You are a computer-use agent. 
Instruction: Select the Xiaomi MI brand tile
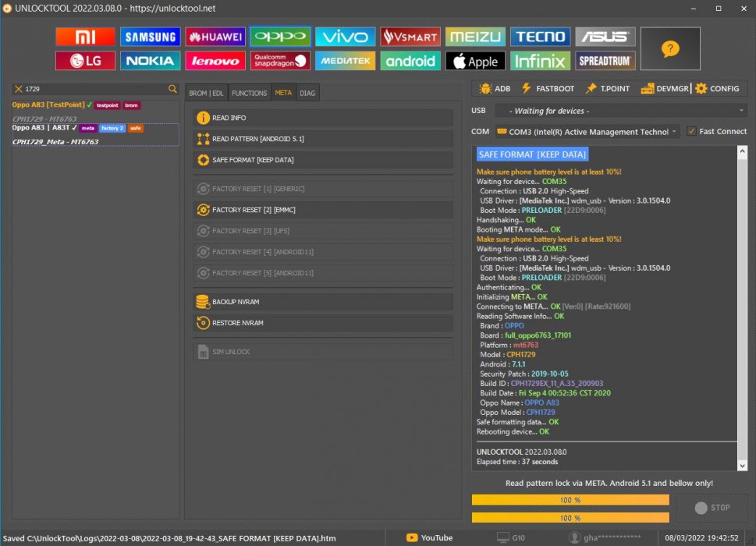85,37
